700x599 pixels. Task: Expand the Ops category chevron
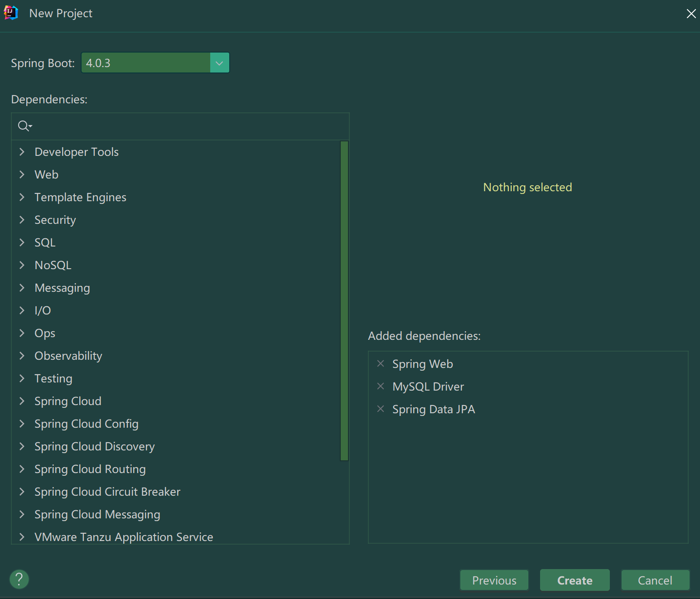pyautogui.click(x=22, y=333)
